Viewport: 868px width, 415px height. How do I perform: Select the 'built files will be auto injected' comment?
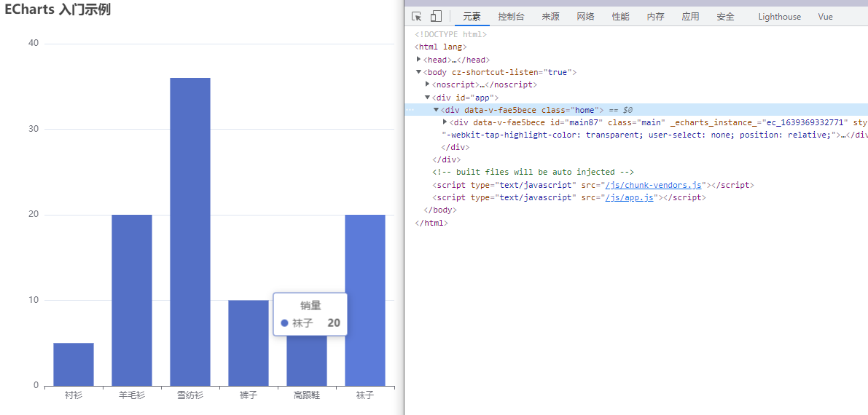pos(533,172)
